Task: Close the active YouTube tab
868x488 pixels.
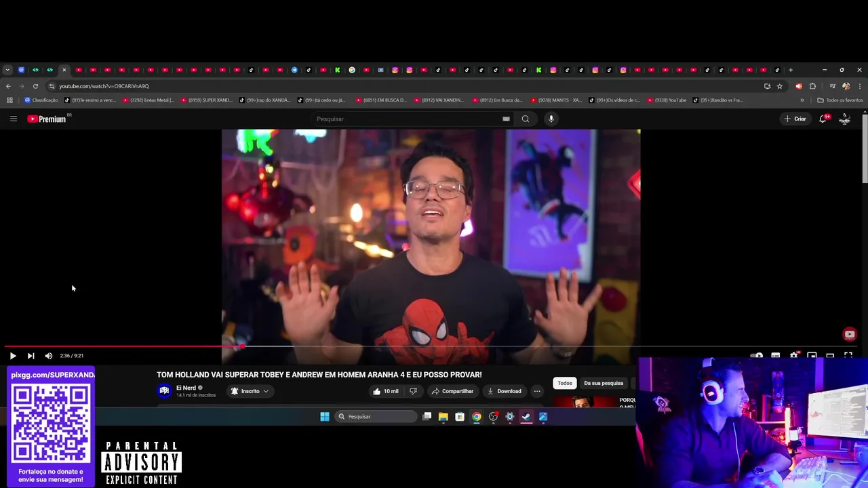Action: click(x=64, y=70)
